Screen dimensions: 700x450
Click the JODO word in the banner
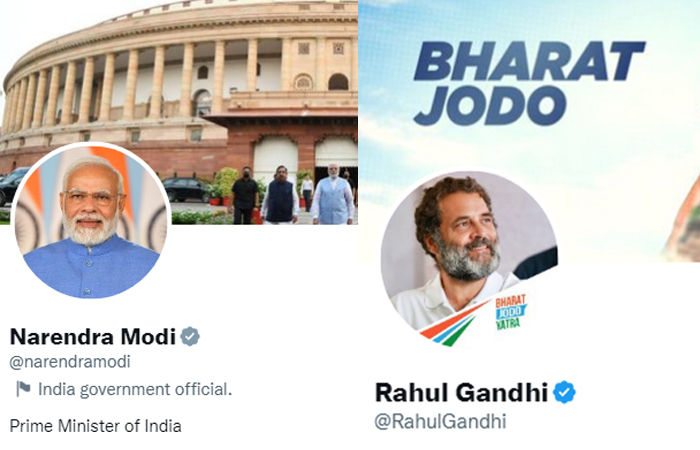pyautogui.click(x=490, y=105)
